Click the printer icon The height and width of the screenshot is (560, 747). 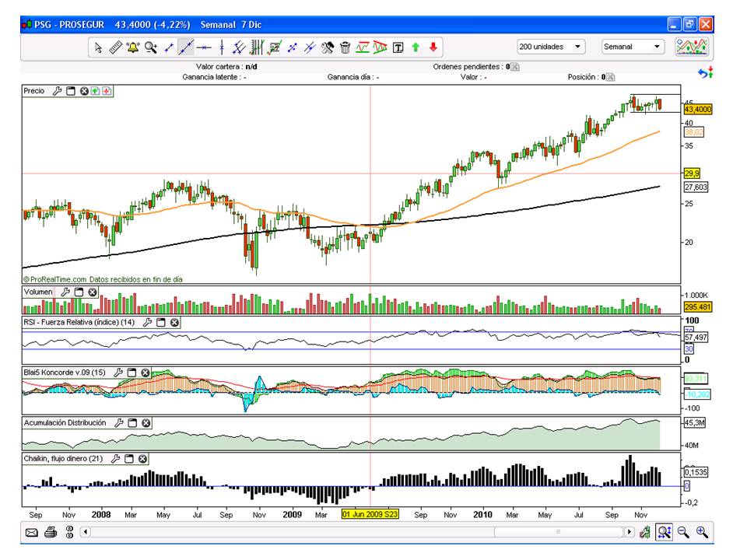click(x=51, y=532)
